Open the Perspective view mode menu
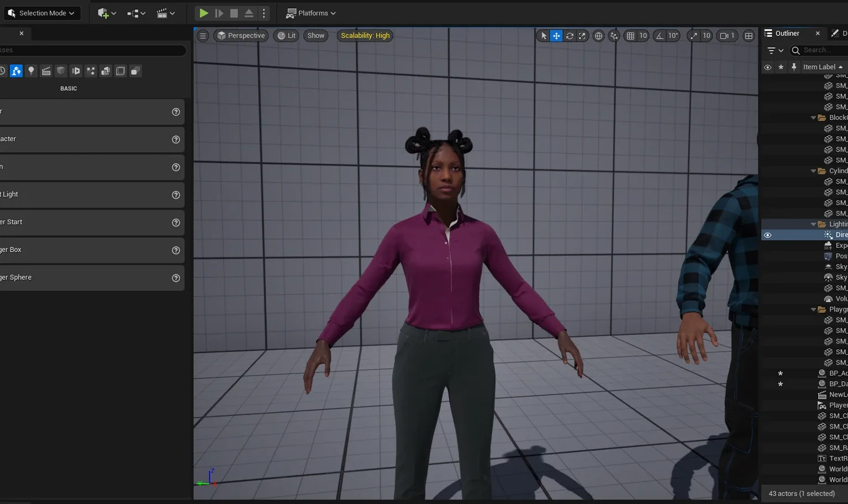Image resolution: width=848 pixels, height=504 pixels. tap(241, 35)
